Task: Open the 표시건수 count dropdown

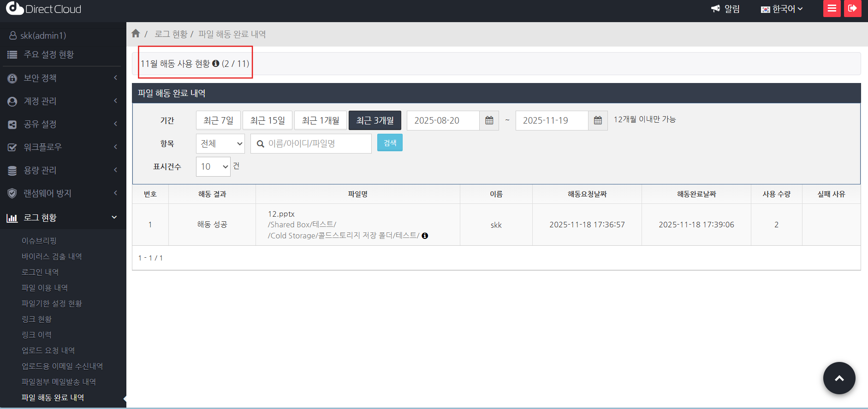Action: [x=213, y=167]
